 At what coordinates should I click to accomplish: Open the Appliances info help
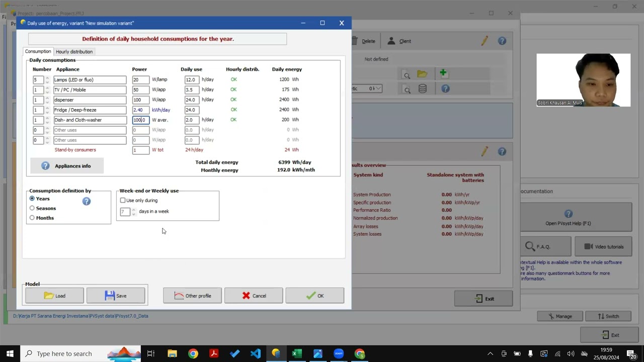point(67,166)
